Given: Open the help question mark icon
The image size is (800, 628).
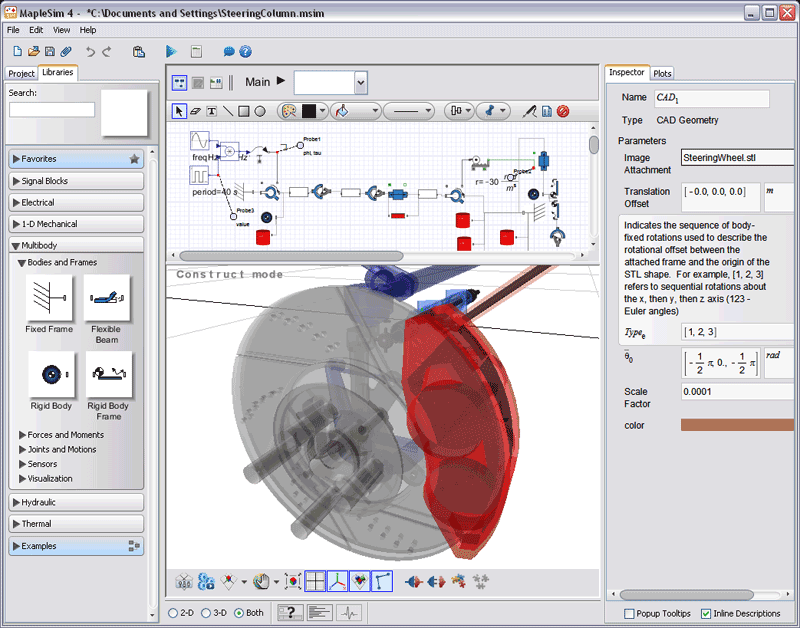Looking at the screenshot, I should tap(245, 52).
